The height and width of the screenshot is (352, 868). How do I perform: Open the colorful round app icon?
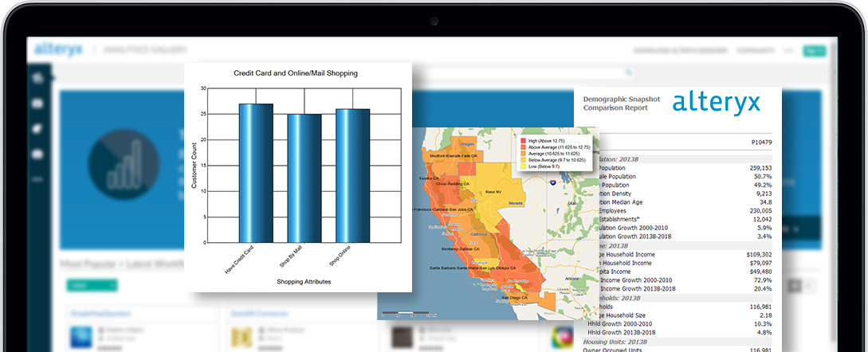(563, 337)
